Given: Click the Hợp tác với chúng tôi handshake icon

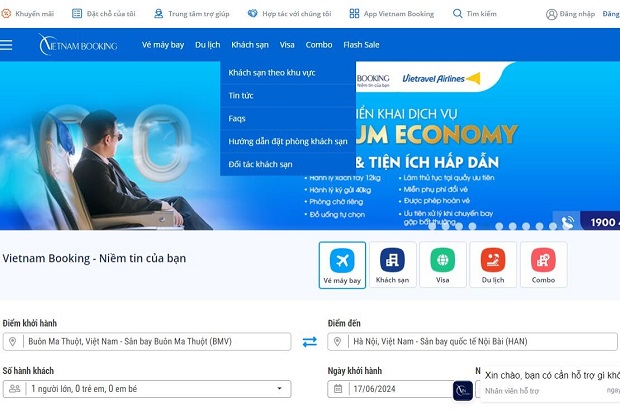Looking at the screenshot, I should (252, 13).
